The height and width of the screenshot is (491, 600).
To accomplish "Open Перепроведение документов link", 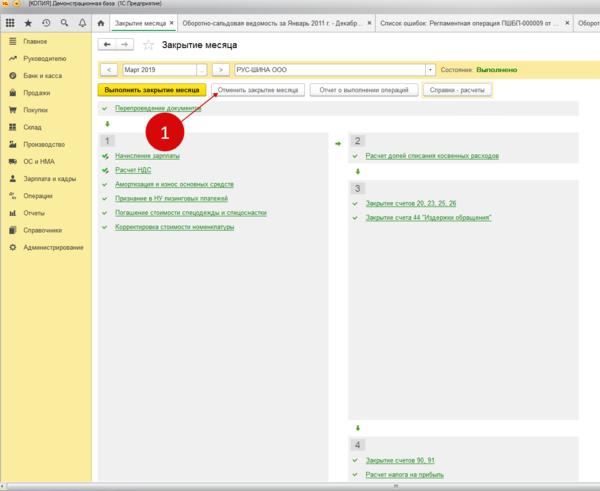I will pyautogui.click(x=158, y=108).
